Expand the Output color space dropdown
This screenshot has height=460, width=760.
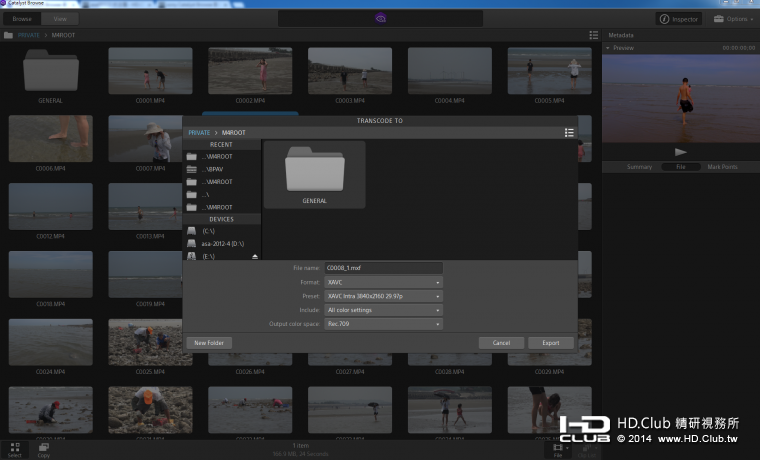383,324
